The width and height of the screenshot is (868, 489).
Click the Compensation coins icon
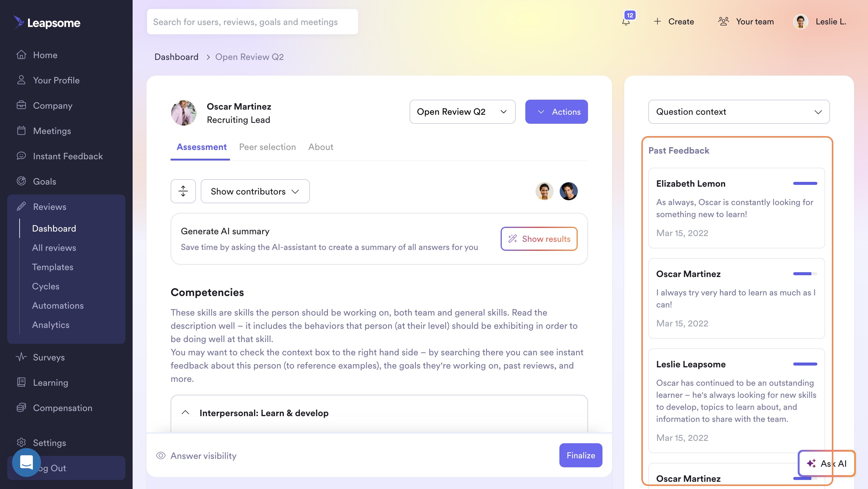[21, 407]
